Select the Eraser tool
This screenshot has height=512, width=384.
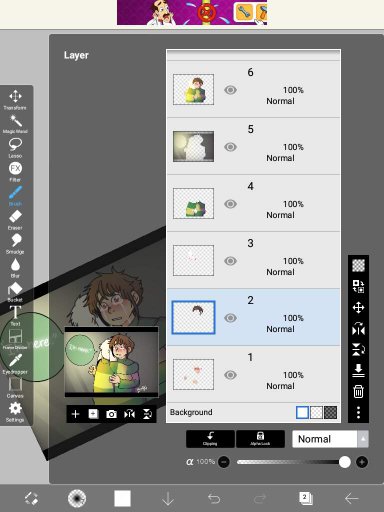pyautogui.click(x=15, y=220)
